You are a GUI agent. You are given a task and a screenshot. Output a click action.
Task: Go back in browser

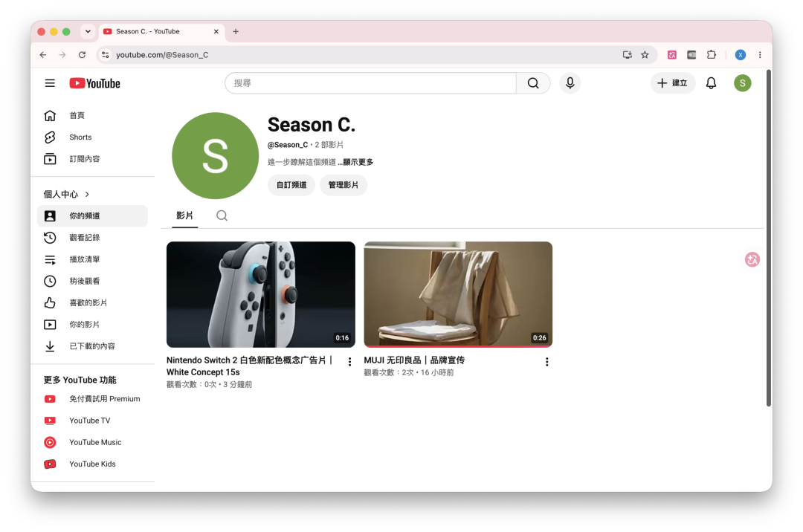pos(43,55)
